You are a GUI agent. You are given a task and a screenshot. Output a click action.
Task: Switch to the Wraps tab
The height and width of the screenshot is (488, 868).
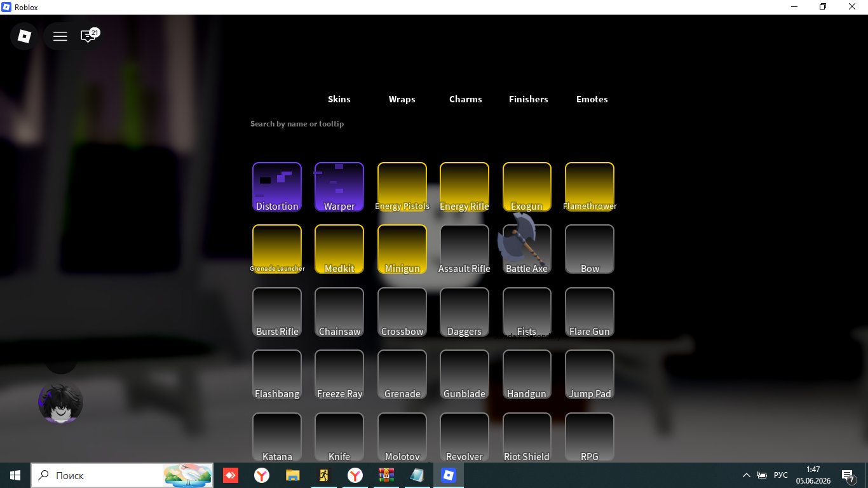pyautogui.click(x=402, y=99)
